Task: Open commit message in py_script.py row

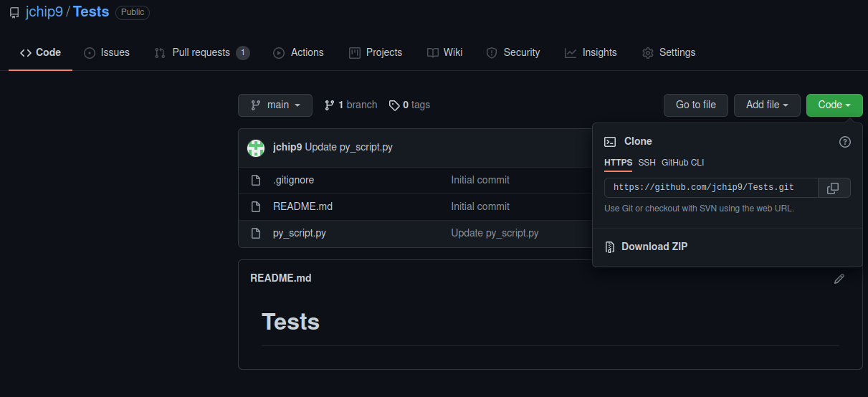Action: [495, 233]
